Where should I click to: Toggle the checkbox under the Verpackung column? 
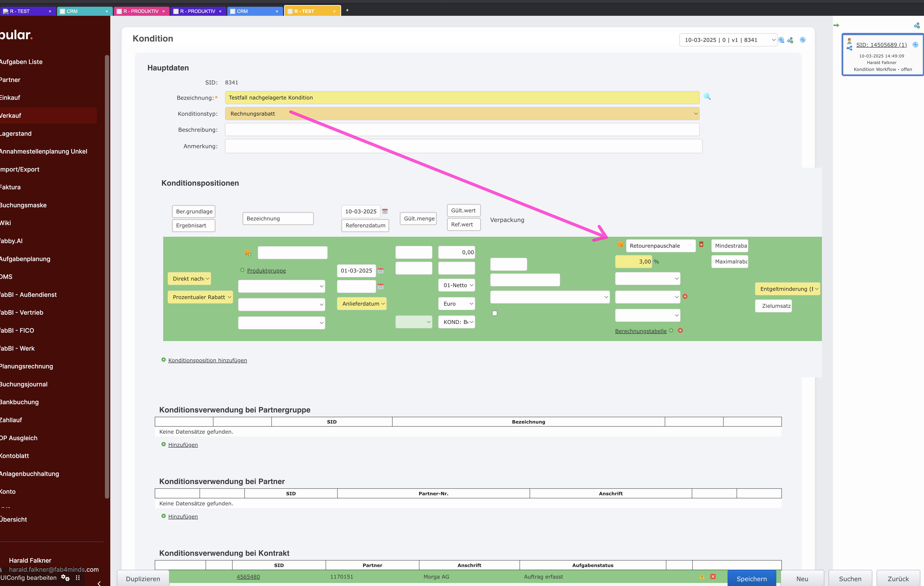[x=495, y=313]
